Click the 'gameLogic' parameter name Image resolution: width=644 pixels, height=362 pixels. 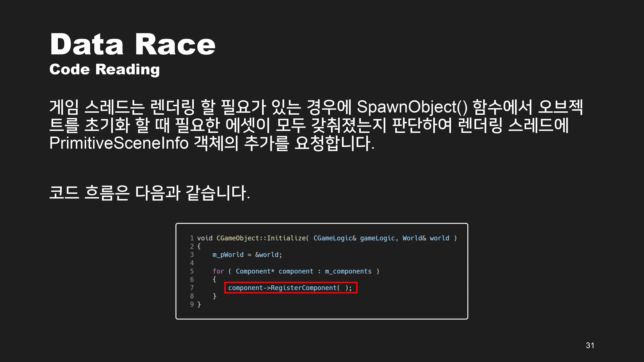point(377,238)
